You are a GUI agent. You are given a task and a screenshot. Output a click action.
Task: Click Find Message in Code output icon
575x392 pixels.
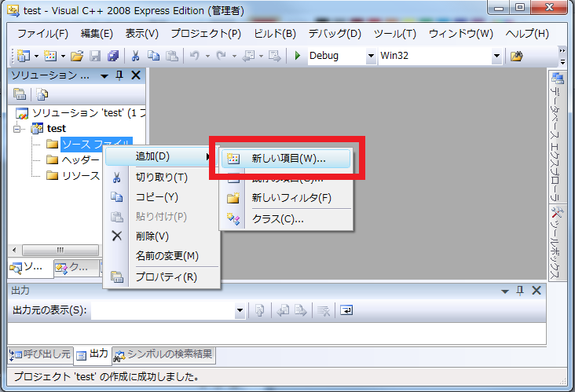click(x=260, y=311)
